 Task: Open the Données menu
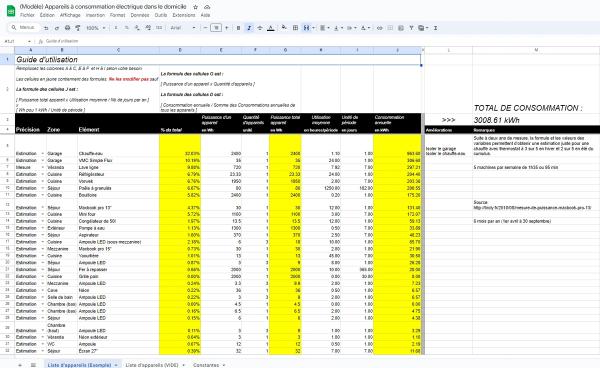(x=140, y=15)
